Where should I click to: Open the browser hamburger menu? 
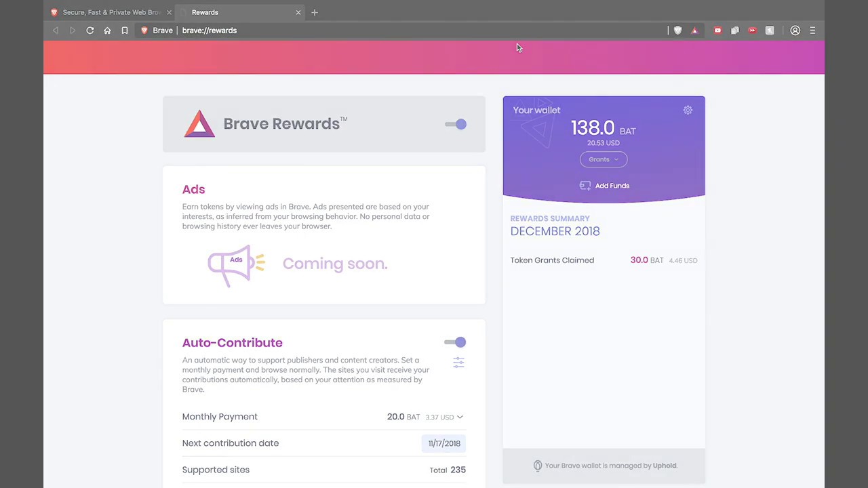[x=812, y=30]
